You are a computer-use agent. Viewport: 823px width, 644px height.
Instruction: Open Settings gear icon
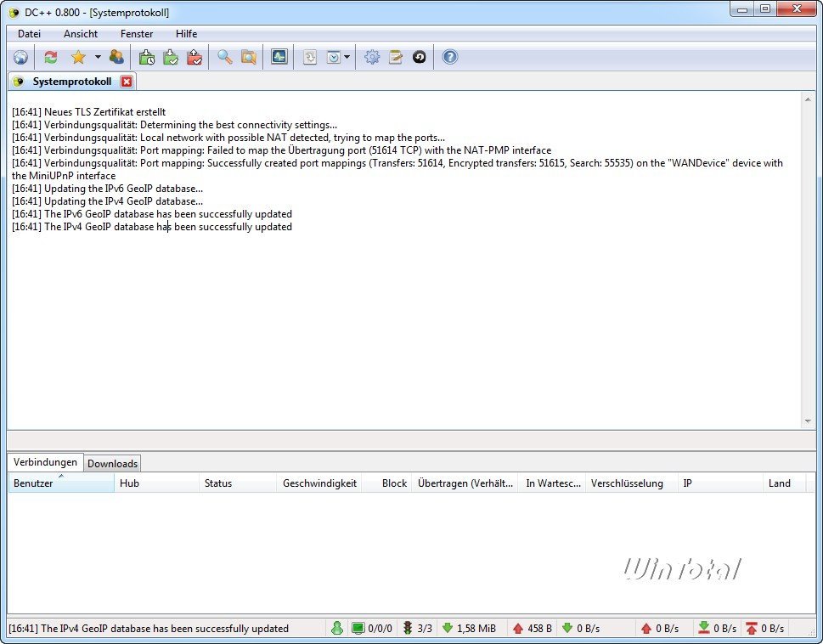[372, 57]
